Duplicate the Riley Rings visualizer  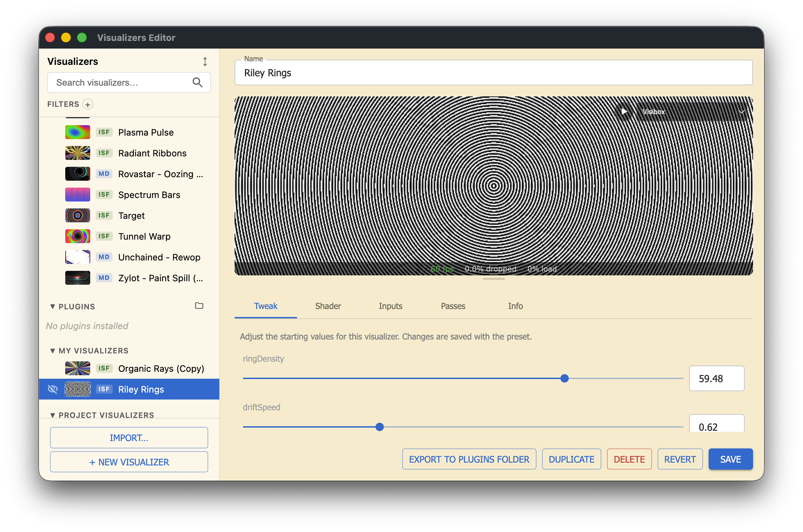572,459
